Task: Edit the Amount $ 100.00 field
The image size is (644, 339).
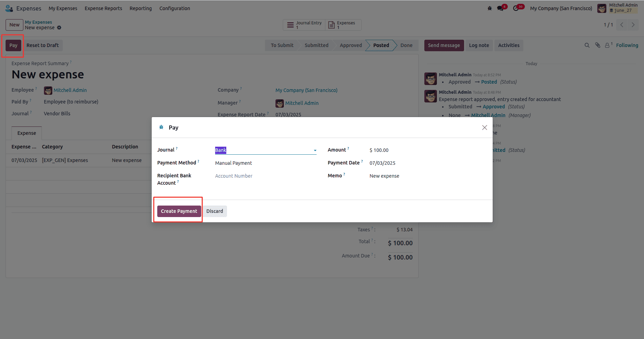Action: pos(379,150)
